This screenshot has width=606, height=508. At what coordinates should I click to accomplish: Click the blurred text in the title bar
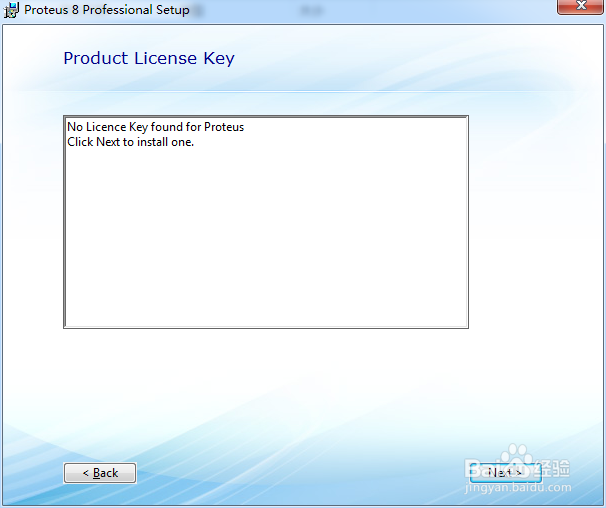[312, 10]
